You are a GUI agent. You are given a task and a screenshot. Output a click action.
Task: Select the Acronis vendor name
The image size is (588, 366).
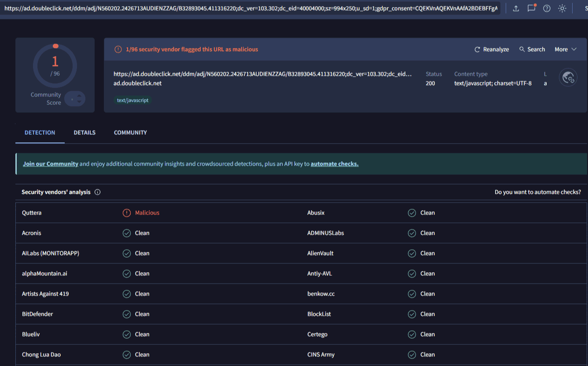pyautogui.click(x=32, y=233)
